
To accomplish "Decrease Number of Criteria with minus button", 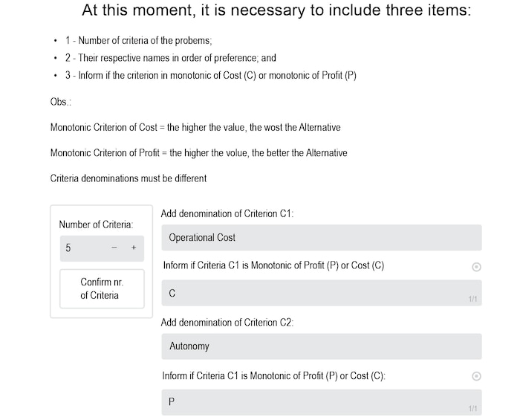I will tap(114, 248).
